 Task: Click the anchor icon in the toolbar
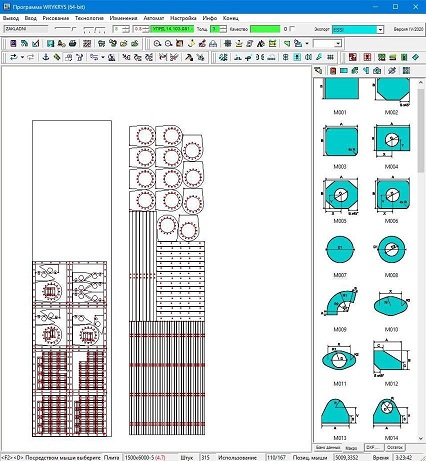[x=46, y=57]
